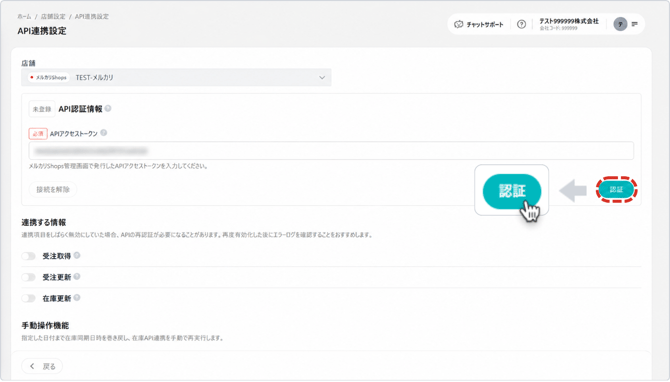The height and width of the screenshot is (382, 670).
Task: Focus the APIアクセストークン input field
Action: tap(331, 151)
